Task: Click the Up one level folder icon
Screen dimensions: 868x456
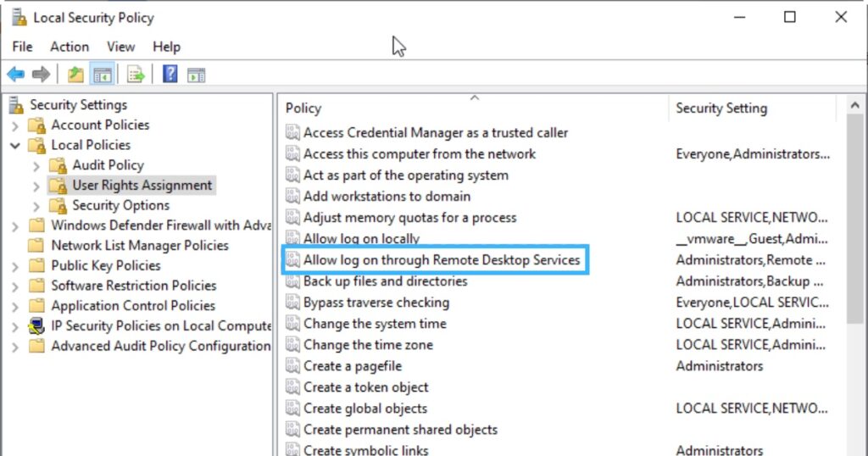Action: pyautogui.click(x=75, y=74)
